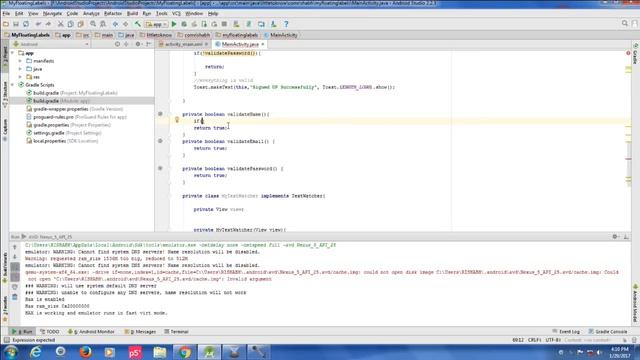Select the proguard-rules.pro file
This screenshot has width=640, height=360.
76,117
